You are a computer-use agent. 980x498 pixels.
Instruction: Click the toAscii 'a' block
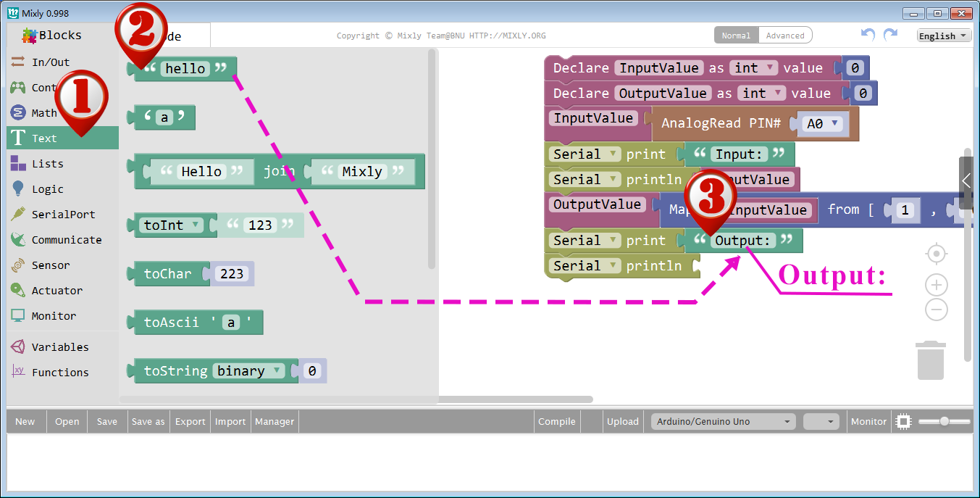pos(196,323)
